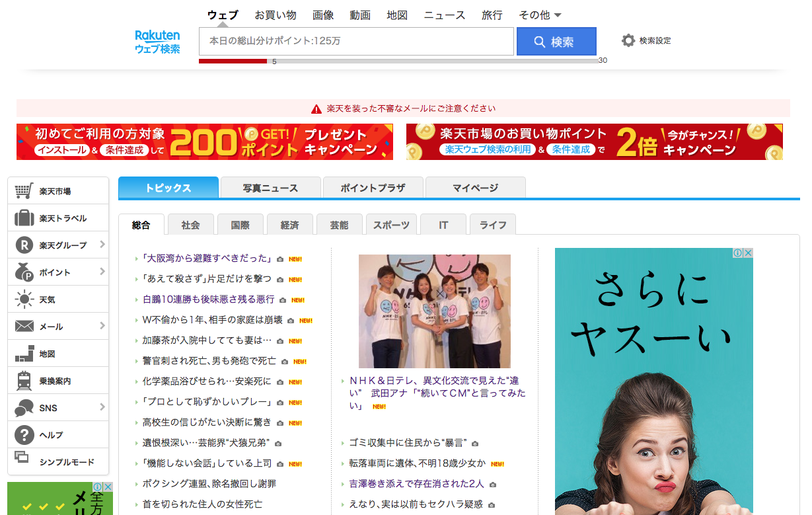The width and height of the screenshot is (812, 515).
Task: Open the 地図 map icon
Action: click(x=24, y=354)
